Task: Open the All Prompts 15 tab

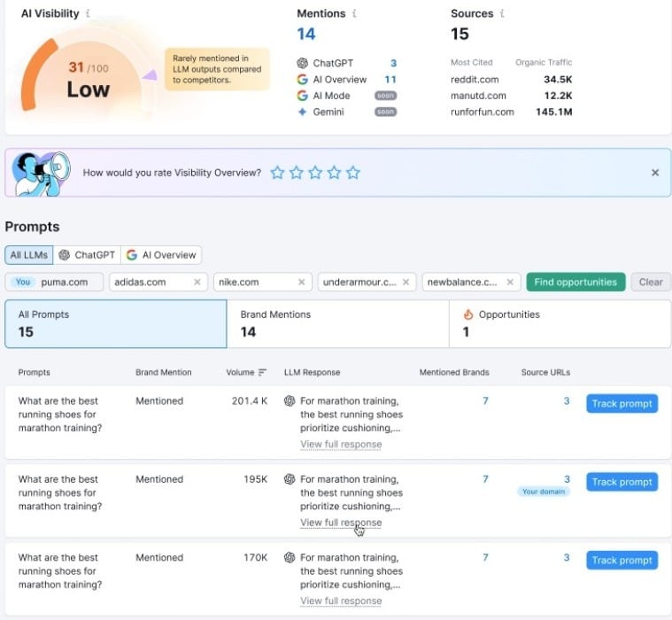Action: point(115,323)
